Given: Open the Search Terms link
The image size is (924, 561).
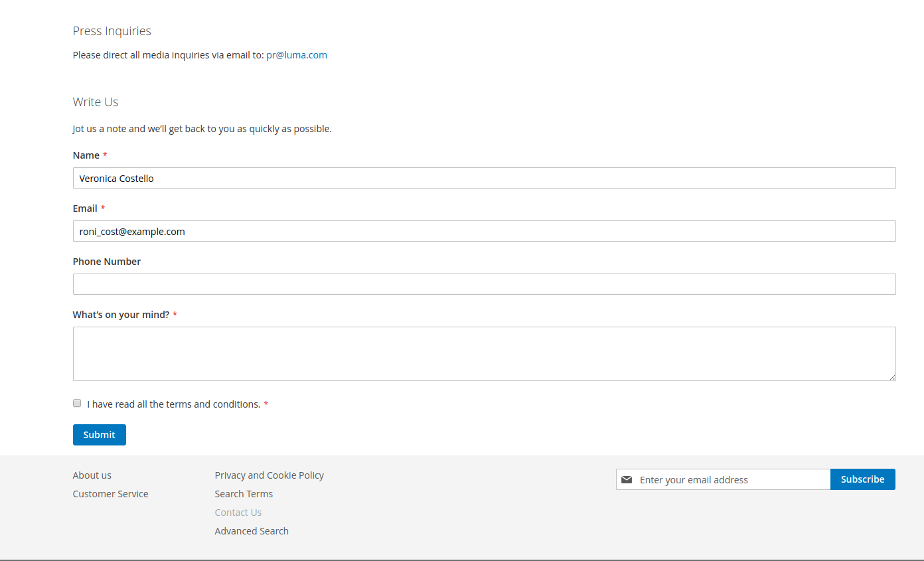Looking at the screenshot, I should click(244, 494).
